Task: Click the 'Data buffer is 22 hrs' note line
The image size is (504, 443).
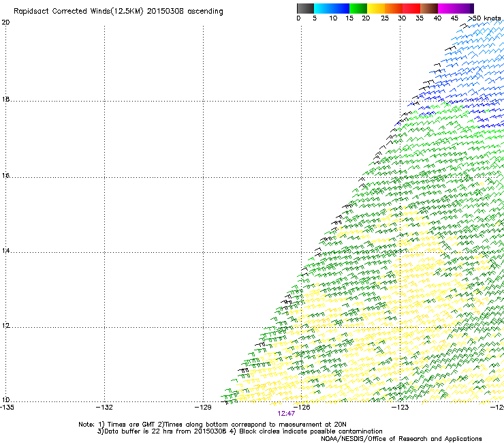Action: pos(240,431)
